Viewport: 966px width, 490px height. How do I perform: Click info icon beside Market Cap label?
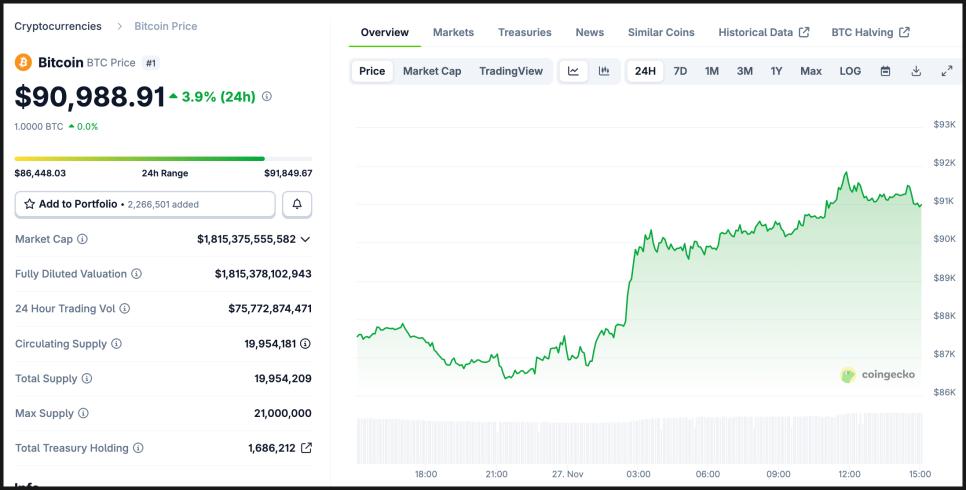[82, 239]
